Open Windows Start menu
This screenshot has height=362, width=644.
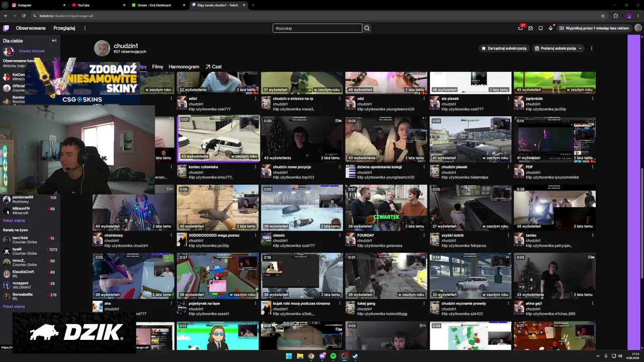pyautogui.click(x=289, y=356)
